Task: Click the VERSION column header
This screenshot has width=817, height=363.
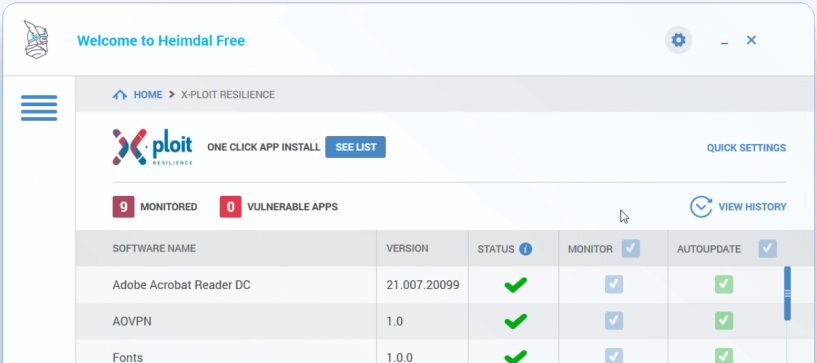Action: (407, 248)
